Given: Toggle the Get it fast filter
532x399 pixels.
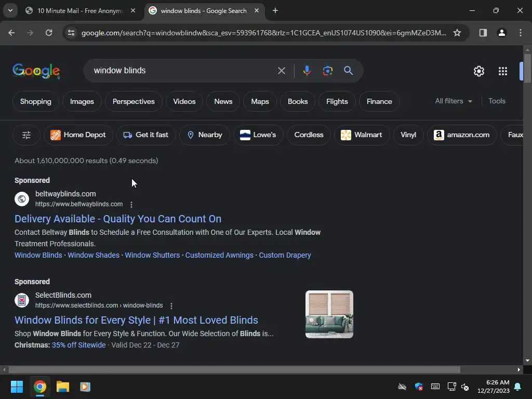Looking at the screenshot, I should (x=146, y=135).
